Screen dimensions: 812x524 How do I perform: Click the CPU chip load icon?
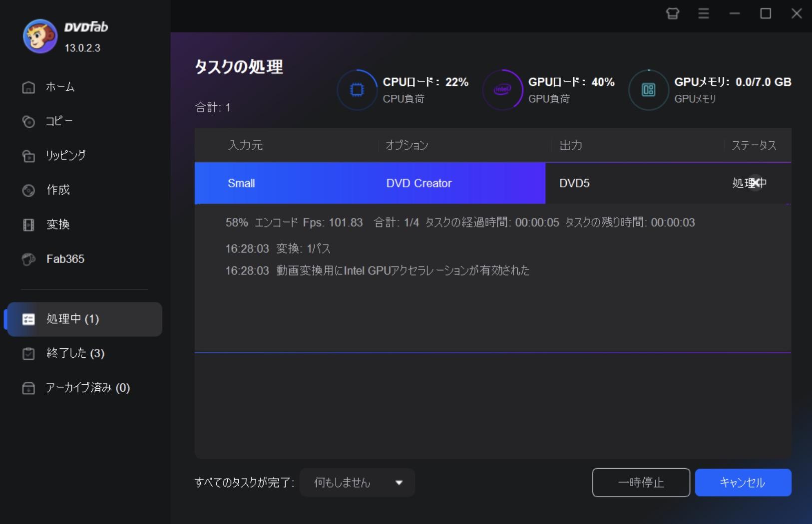(357, 90)
